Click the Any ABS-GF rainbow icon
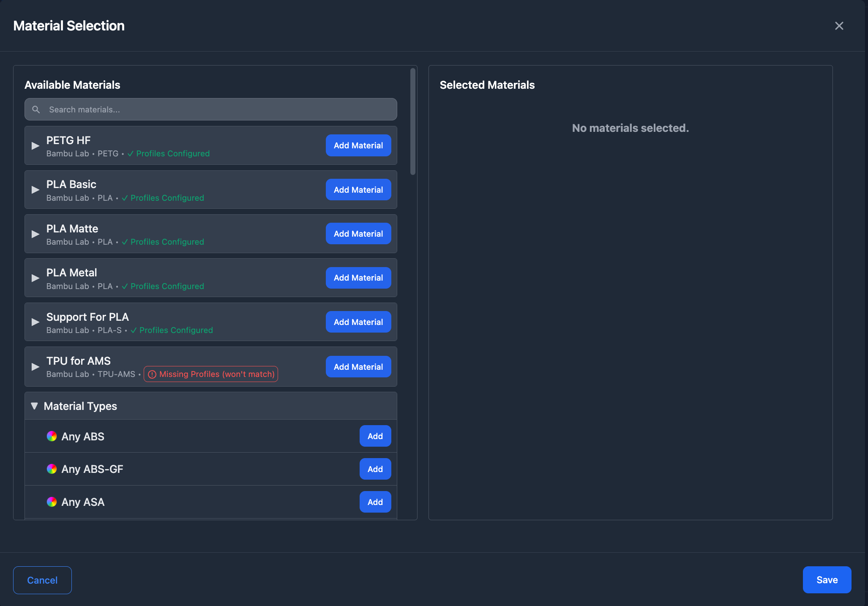868x606 pixels. point(52,469)
